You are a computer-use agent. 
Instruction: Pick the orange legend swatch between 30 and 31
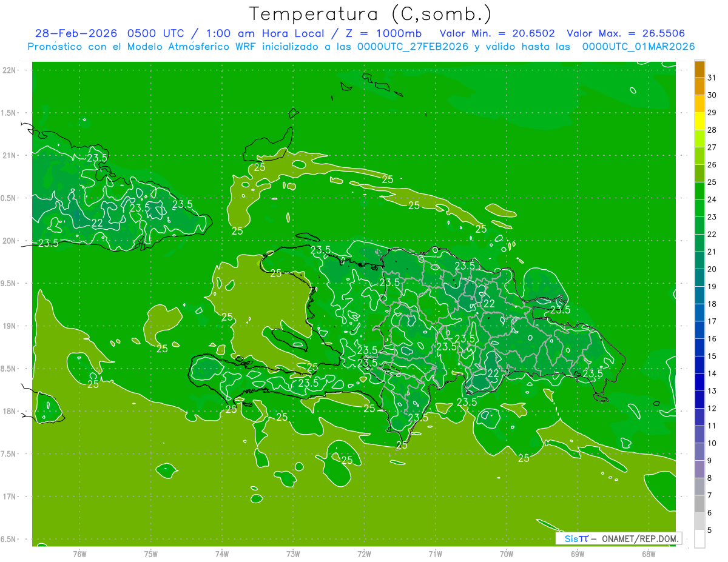[x=699, y=87]
